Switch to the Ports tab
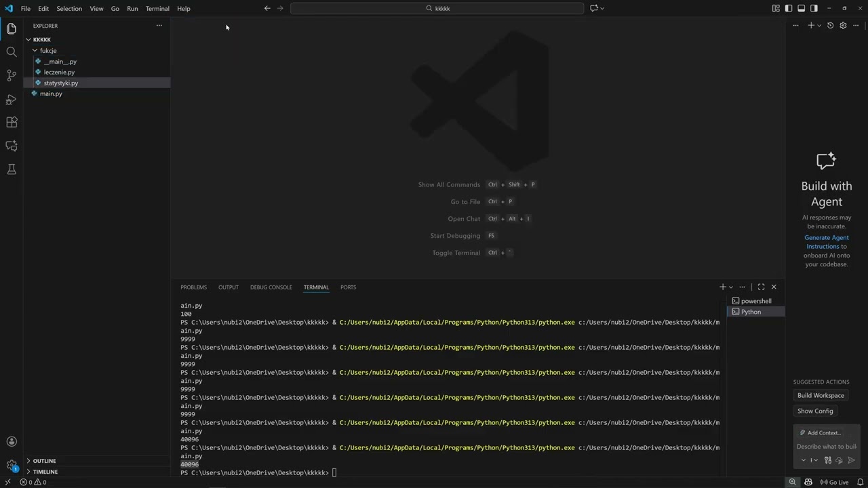 [x=348, y=287]
